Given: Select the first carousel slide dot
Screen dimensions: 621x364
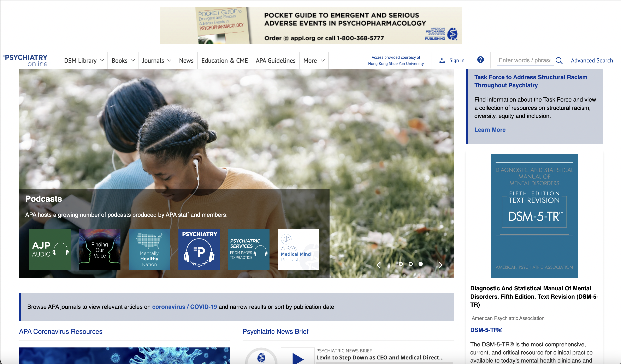Looking at the screenshot, I should tap(401, 264).
